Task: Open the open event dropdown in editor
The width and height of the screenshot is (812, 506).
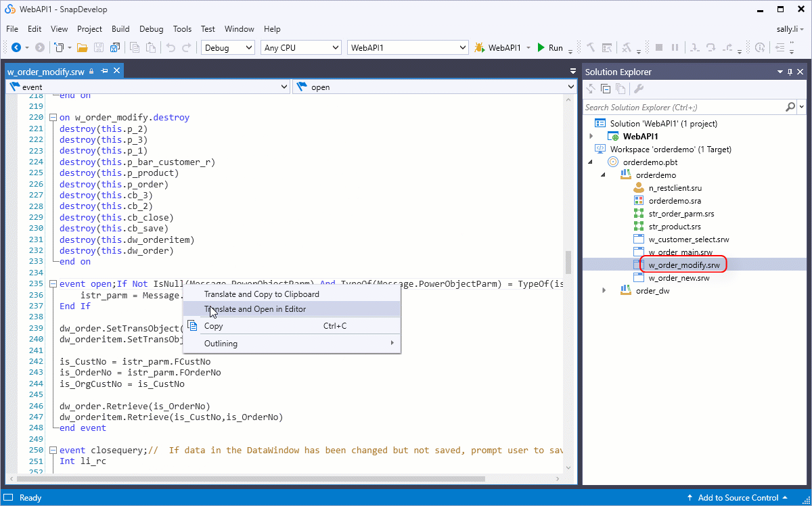Action: point(570,87)
